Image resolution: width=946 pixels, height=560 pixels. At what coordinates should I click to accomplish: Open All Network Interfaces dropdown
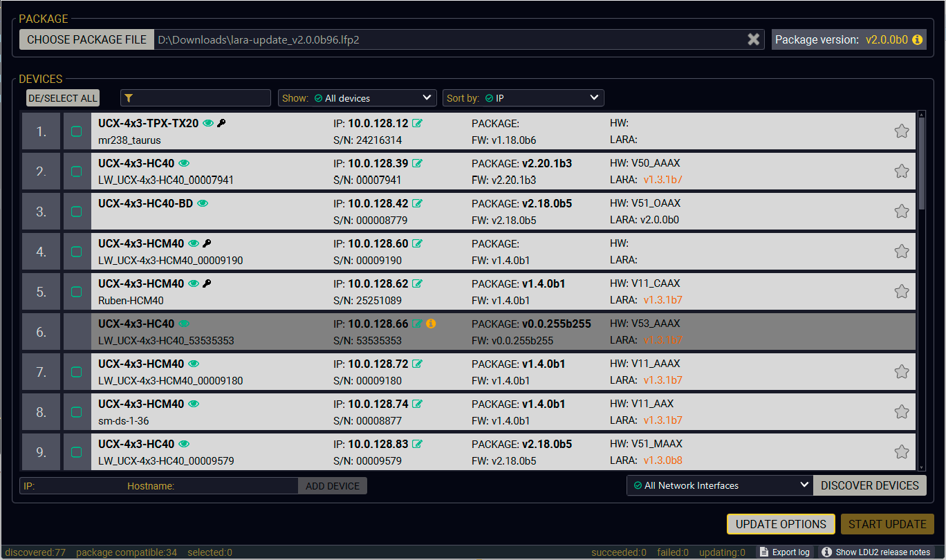(x=720, y=485)
